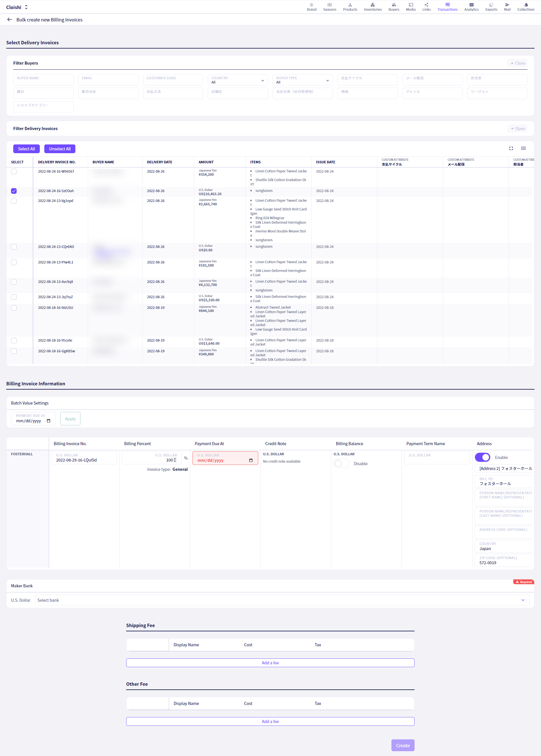Enable the Billing Balance toggle
541x756 pixels.
[x=341, y=463]
